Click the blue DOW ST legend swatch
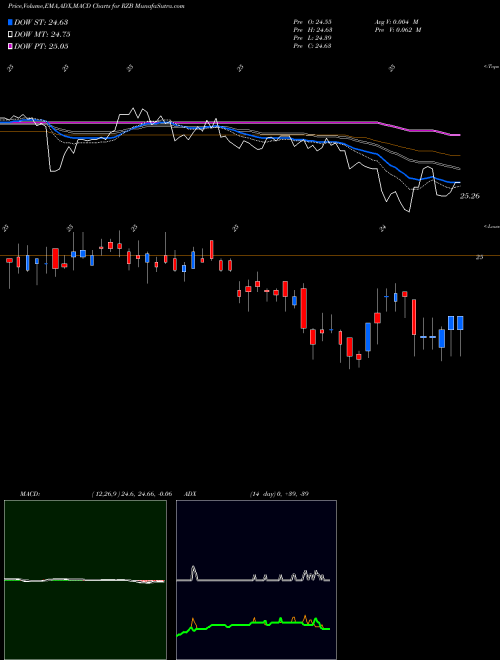Viewport: 500px width, 660px height. (11, 22)
